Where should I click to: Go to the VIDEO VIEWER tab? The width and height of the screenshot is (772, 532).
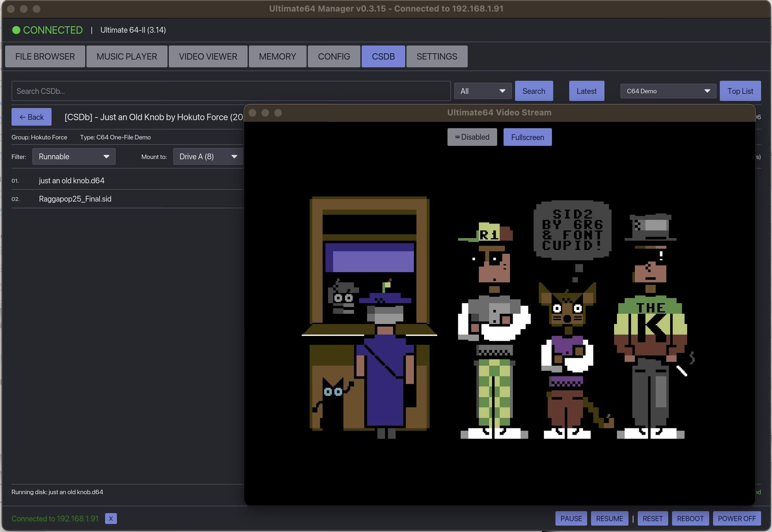pos(208,57)
